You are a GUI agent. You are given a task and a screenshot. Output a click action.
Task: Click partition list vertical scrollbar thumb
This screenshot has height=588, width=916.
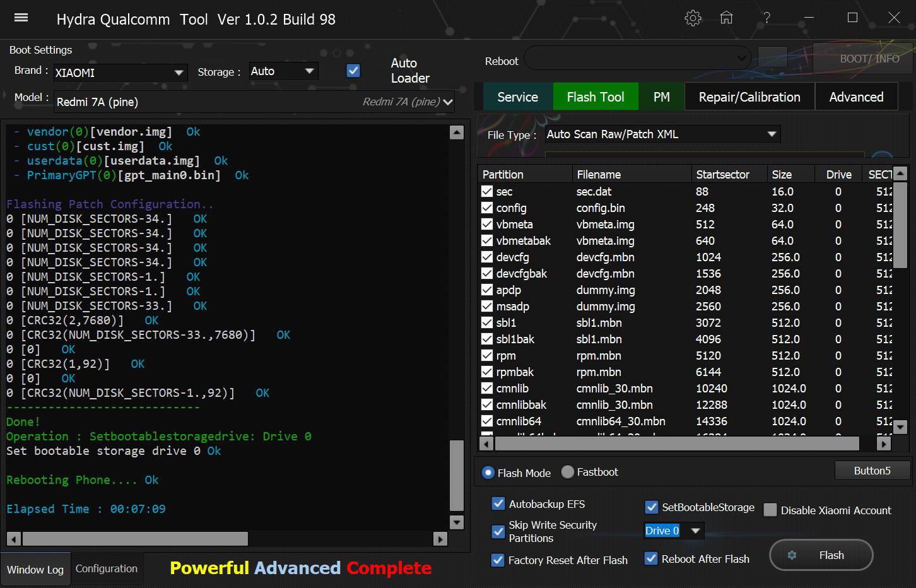(x=900, y=225)
